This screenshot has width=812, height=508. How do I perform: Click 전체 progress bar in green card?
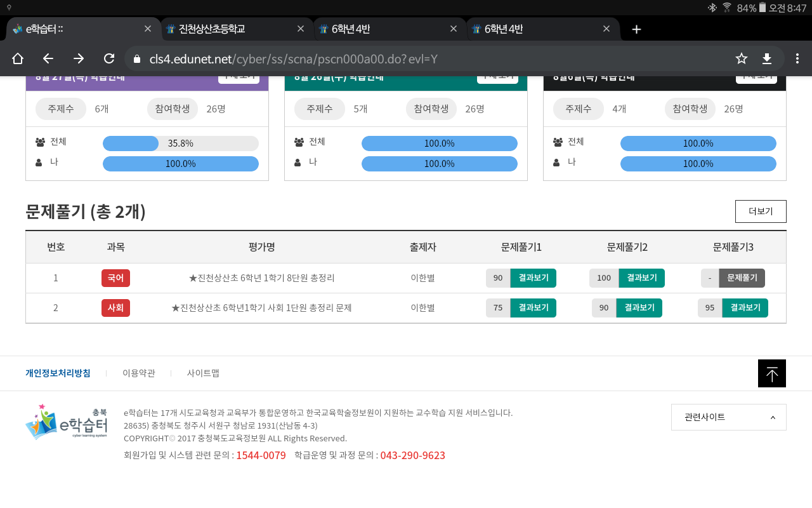(x=440, y=144)
